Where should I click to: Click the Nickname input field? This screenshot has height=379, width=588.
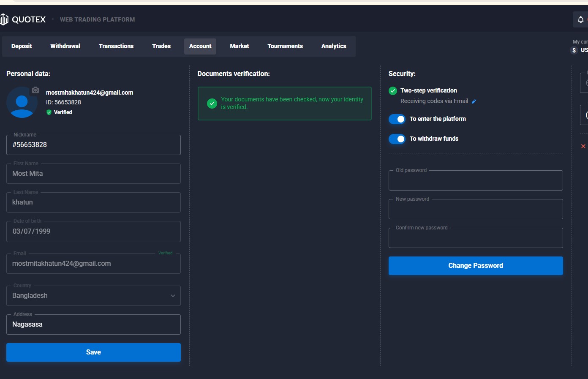tap(93, 145)
